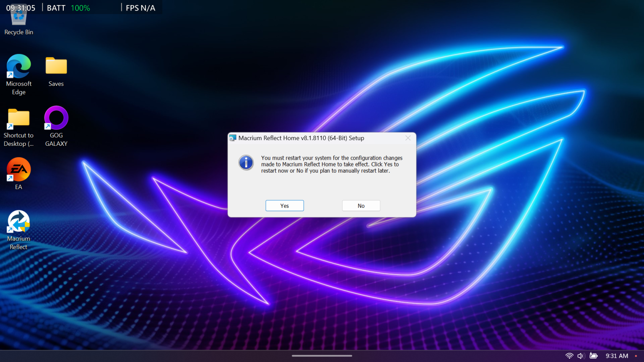Click Yes to restart the system now
The width and height of the screenshot is (644, 362).
pyautogui.click(x=284, y=206)
